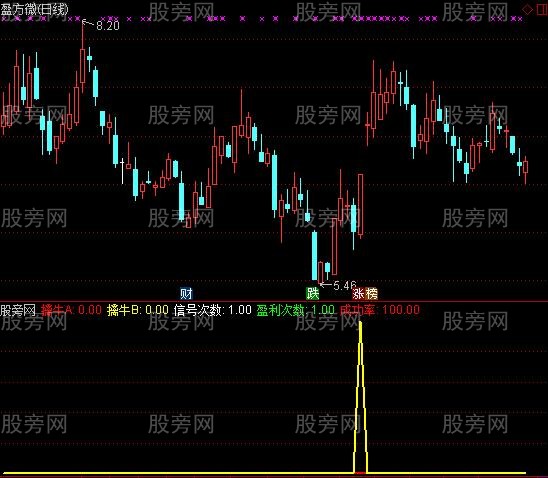Image resolution: width=548 pixels, height=478 pixels.
Task: Click the lowest candle beside the 5.46 label
Action: [320, 272]
